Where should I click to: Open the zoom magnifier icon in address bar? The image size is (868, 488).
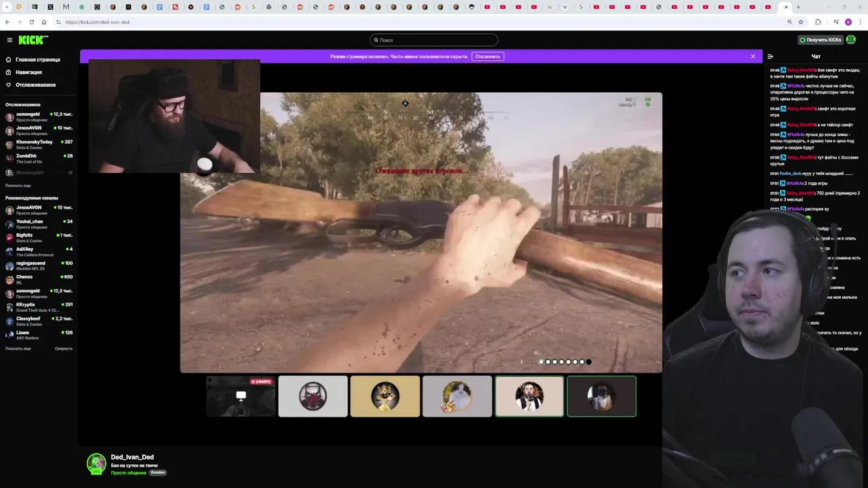[789, 22]
